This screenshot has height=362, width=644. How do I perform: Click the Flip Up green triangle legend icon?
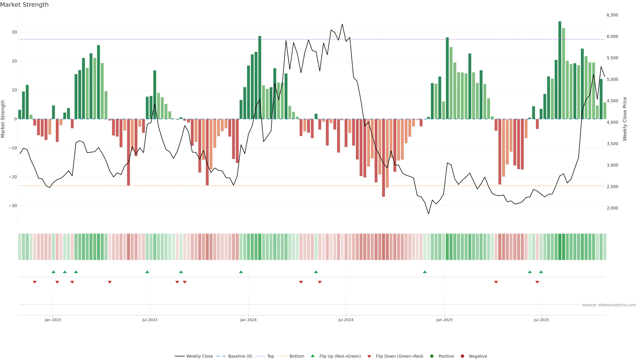[312, 356]
